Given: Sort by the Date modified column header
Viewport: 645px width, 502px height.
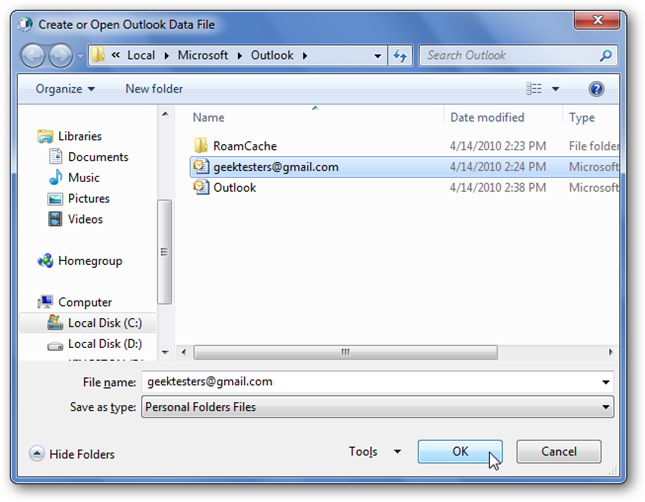Looking at the screenshot, I should 487,118.
